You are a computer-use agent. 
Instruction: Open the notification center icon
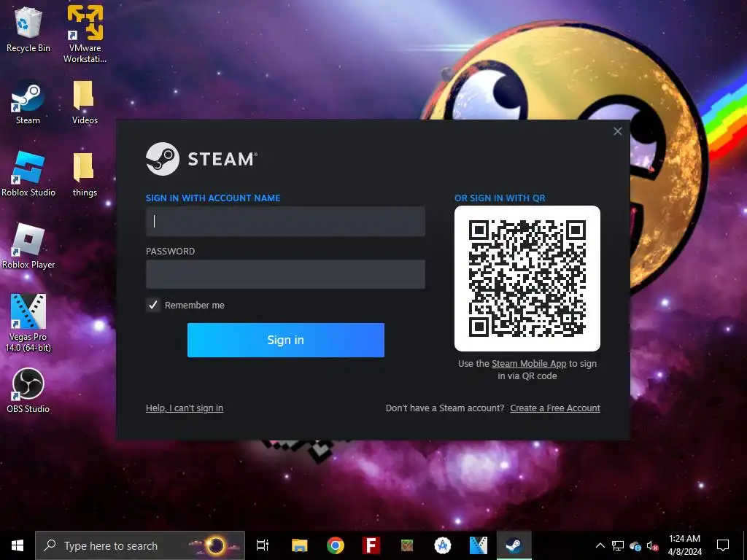tap(723, 545)
